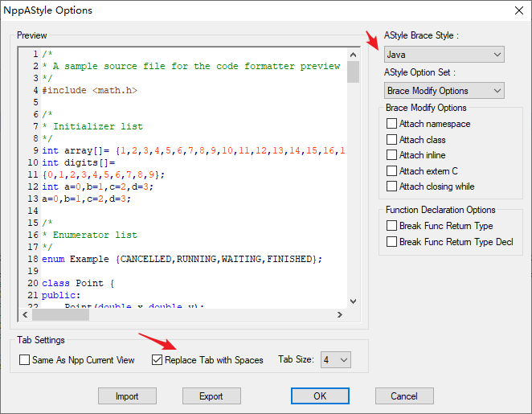Click the 'int digits[]=' preview line
Viewport: 532px width, 414px height.
[x=79, y=162]
